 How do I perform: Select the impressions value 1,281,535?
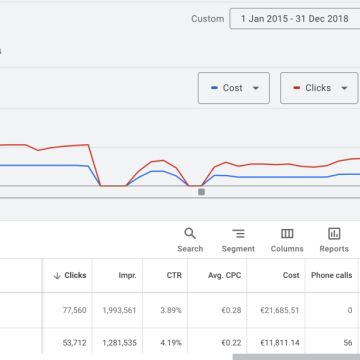(x=119, y=342)
